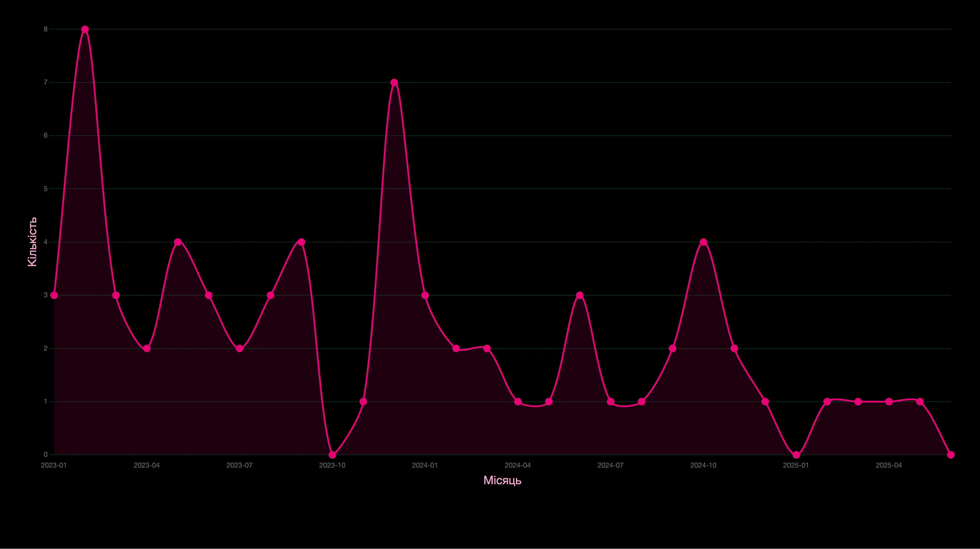Click the x-axis label 2024-04
980x549 pixels.
tap(518, 465)
